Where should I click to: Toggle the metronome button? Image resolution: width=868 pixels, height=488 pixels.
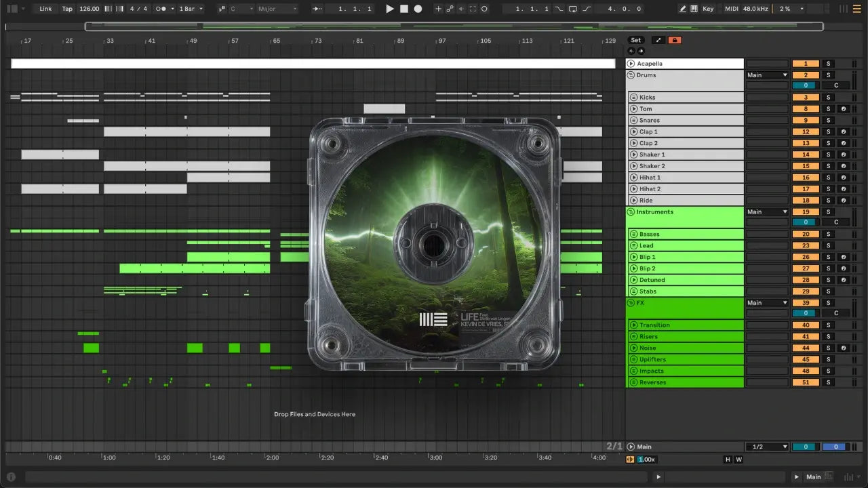coord(162,9)
